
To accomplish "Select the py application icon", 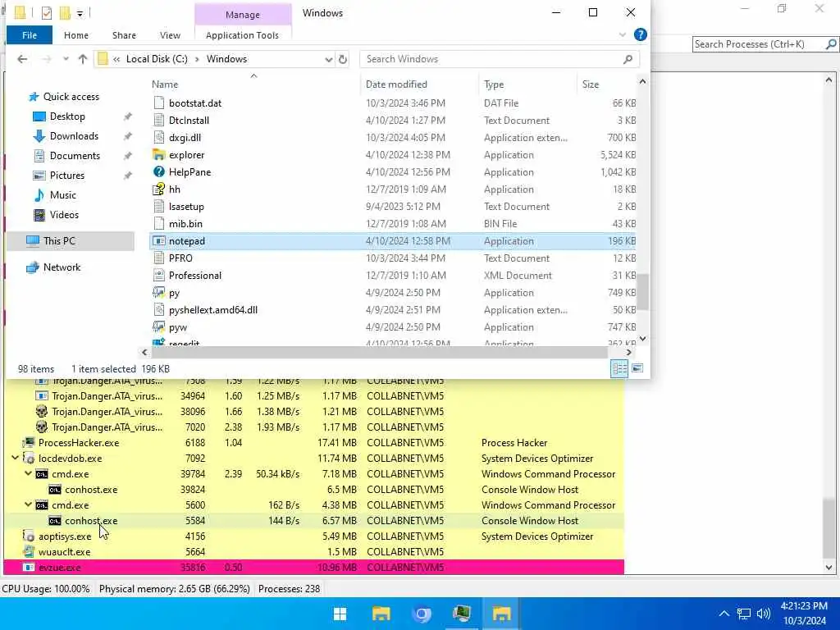I will pos(158,293).
